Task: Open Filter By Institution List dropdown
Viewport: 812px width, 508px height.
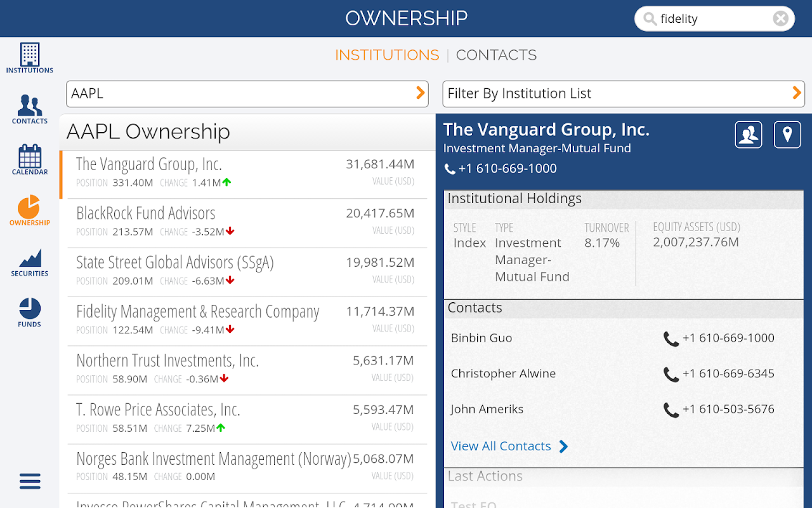Action: (624, 94)
